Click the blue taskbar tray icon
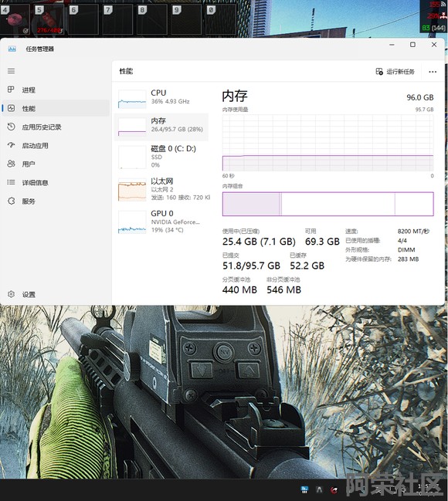Image resolution: width=448 pixels, height=501 pixels. point(304,489)
